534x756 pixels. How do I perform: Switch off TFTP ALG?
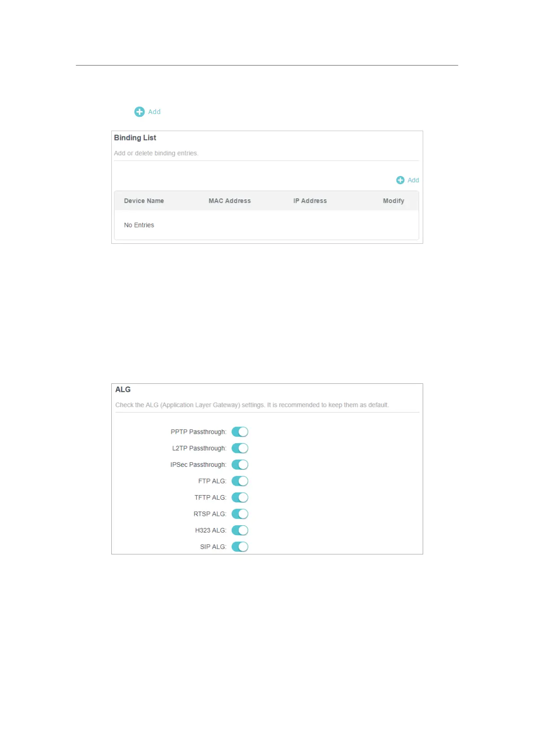240,497
